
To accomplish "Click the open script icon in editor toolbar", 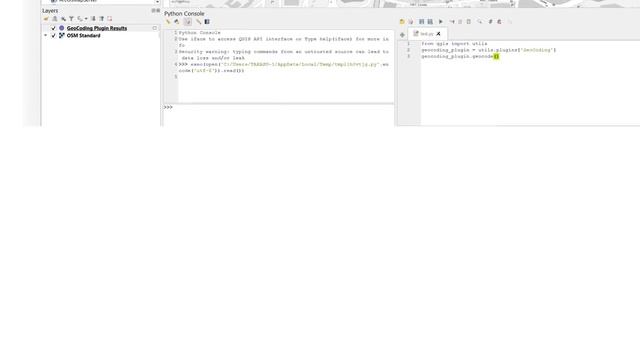I will pyautogui.click(x=402, y=22).
